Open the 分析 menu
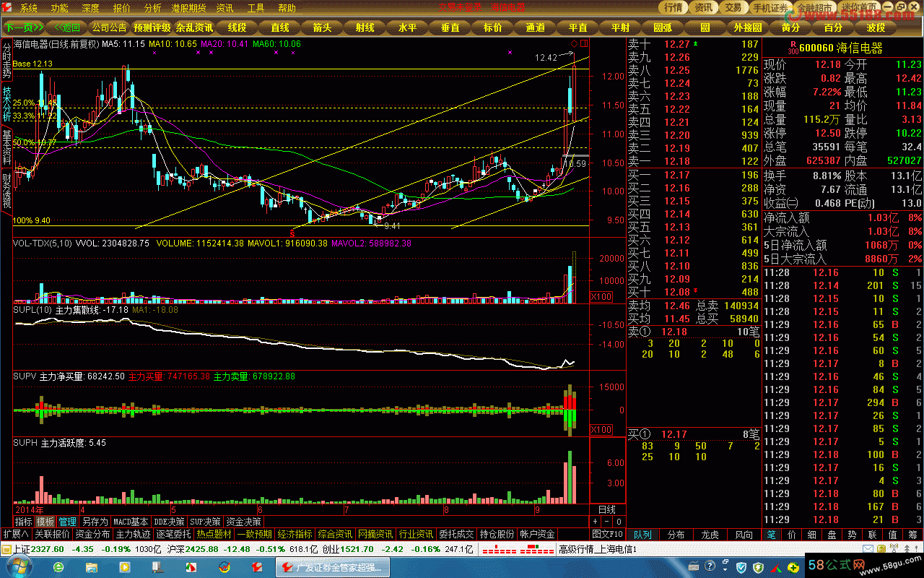 coord(152,8)
